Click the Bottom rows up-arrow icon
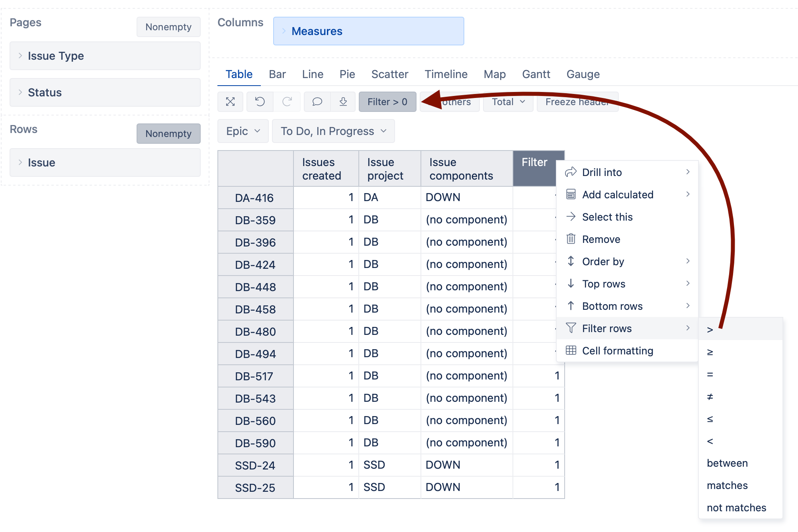Viewport: 798px width, 532px height. click(571, 306)
